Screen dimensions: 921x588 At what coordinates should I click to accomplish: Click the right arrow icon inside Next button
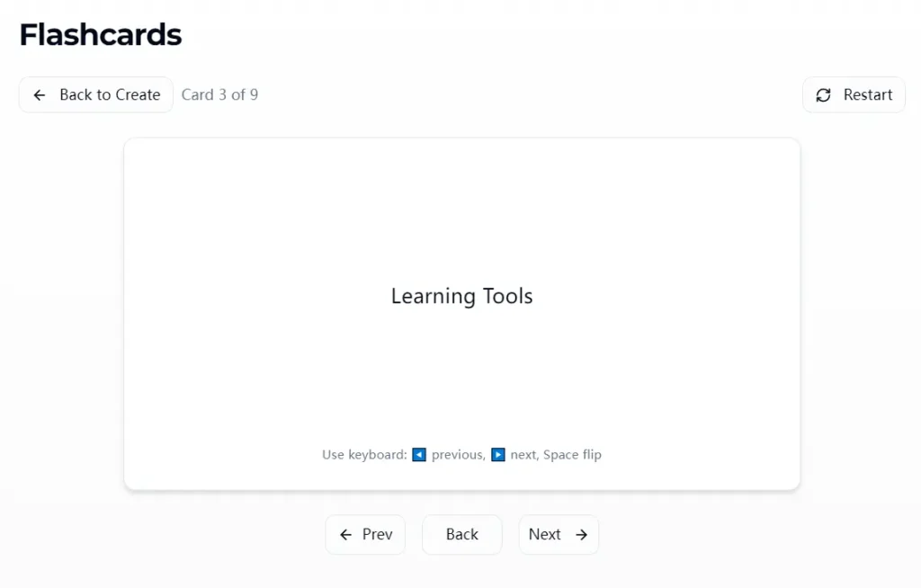click(580, 534)
